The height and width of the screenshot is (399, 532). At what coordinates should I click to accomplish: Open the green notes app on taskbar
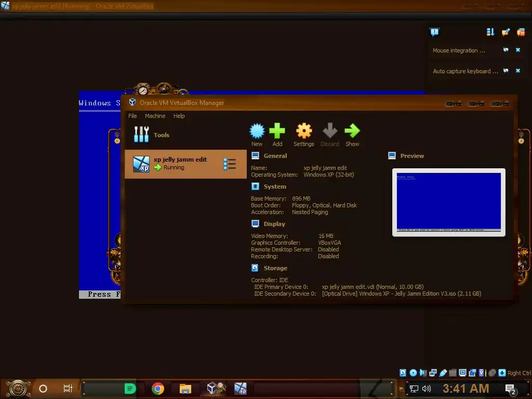coord(130,389)
